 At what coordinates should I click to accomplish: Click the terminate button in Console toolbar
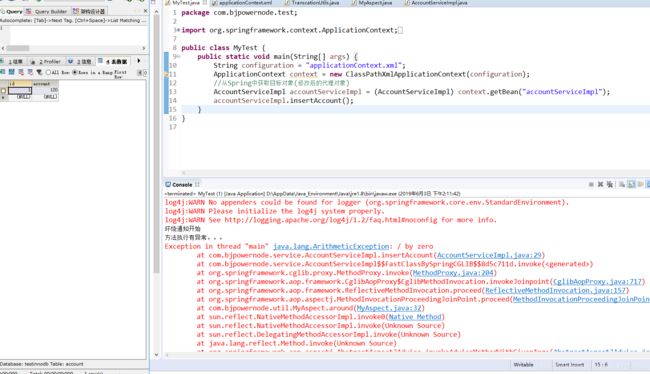click(591, 185)
